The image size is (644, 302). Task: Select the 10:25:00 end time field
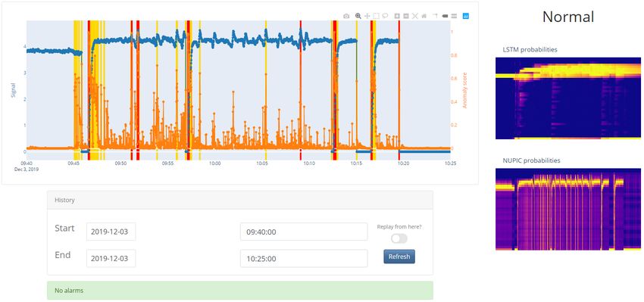tap(304, 259)
